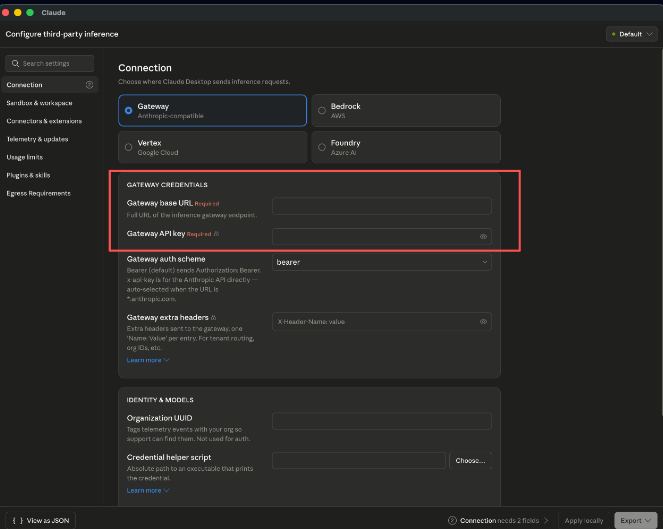Expand Learn more under Gateway extra headers
This screenshot has height=529, width=663.
click(x=148, y=360)
